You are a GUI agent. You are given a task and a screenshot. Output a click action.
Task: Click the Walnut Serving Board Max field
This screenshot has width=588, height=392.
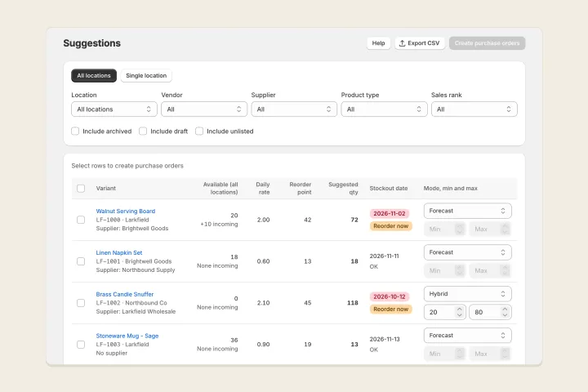490,229
